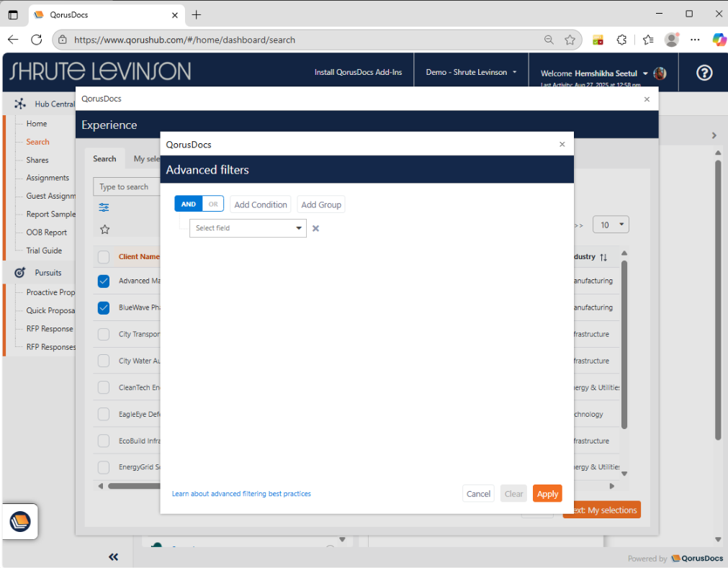728x568 pixels.
Task: Click the Type to search field
Action: [x=127, y=186]
